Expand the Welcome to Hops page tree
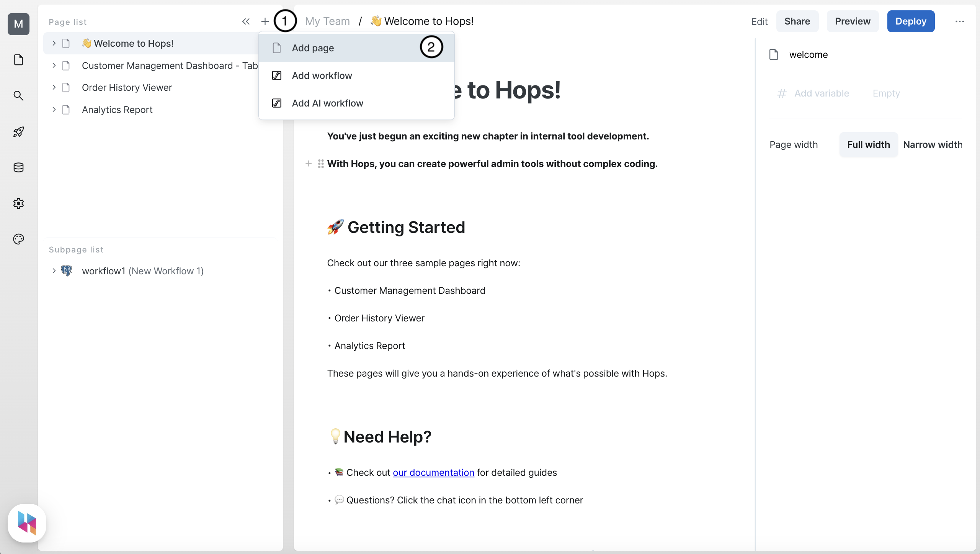Viewport: 980px width, 554px height. (x=54, y=43)
